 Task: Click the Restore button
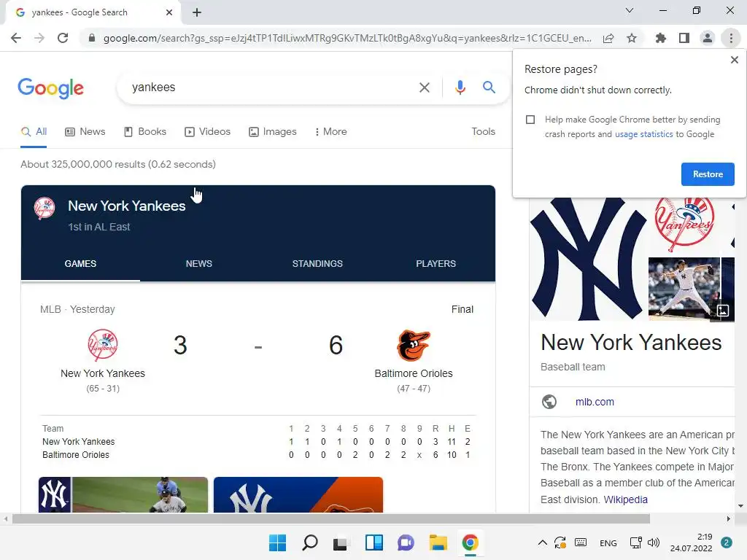[708, 174]
